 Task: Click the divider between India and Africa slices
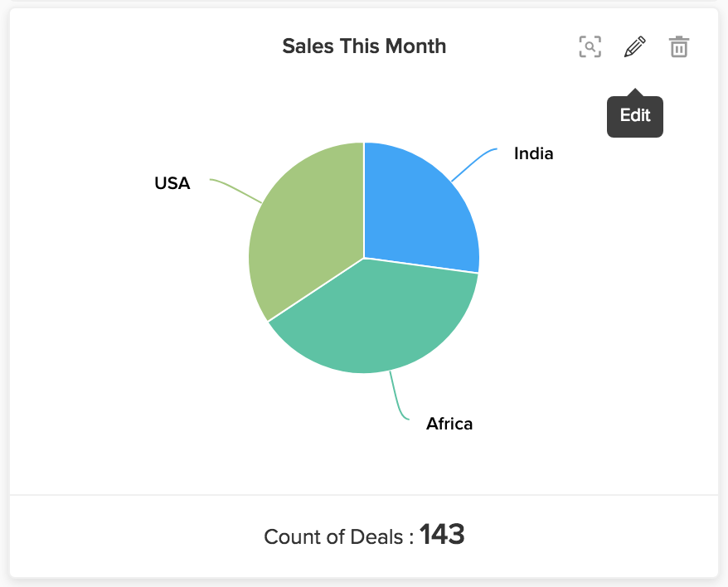pos(421,265)
